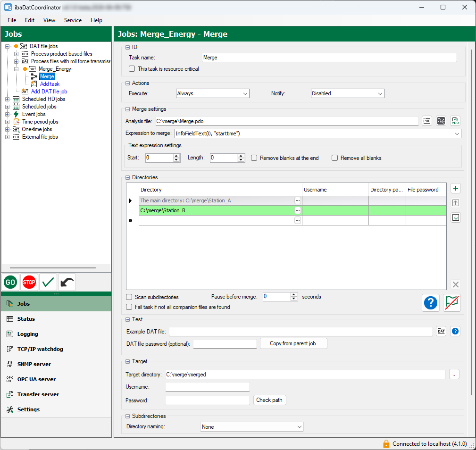Upload PDO file icon at right of analysis file
The height and width of the screenshot is (450, 476).
pos(455,121)
